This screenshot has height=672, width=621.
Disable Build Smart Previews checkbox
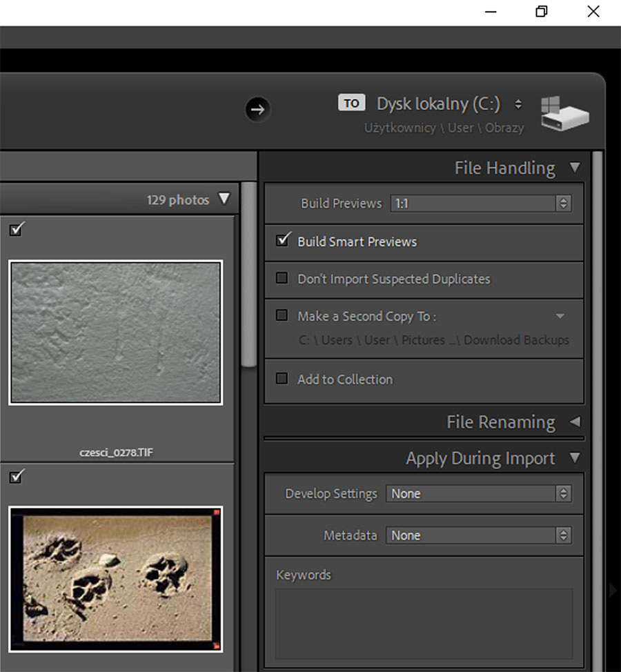282,241
